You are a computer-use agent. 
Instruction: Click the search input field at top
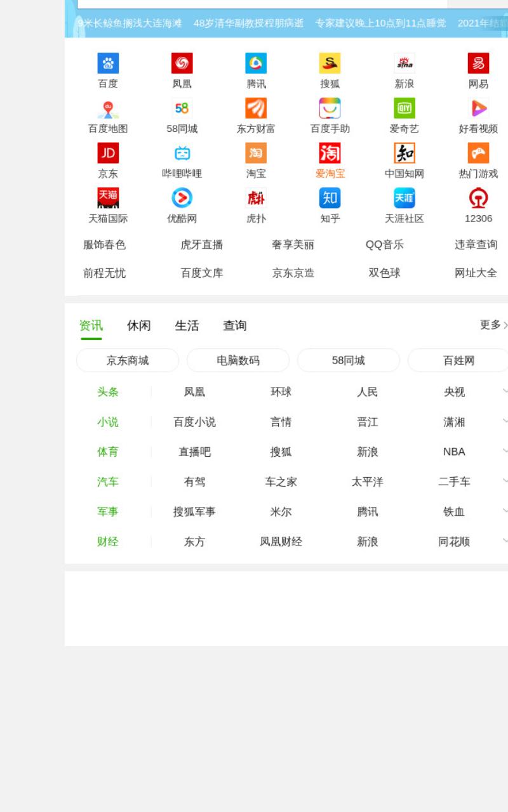tap(262, 4)
